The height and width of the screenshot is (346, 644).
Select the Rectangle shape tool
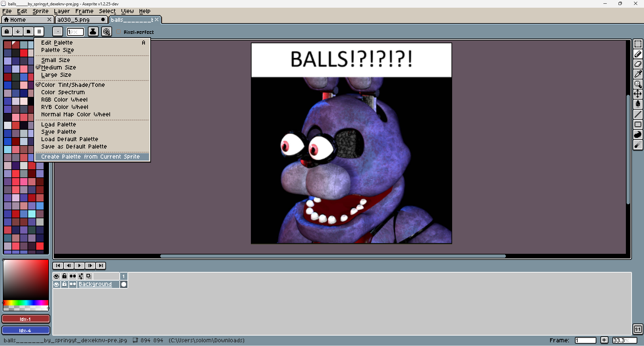point(638,124)
